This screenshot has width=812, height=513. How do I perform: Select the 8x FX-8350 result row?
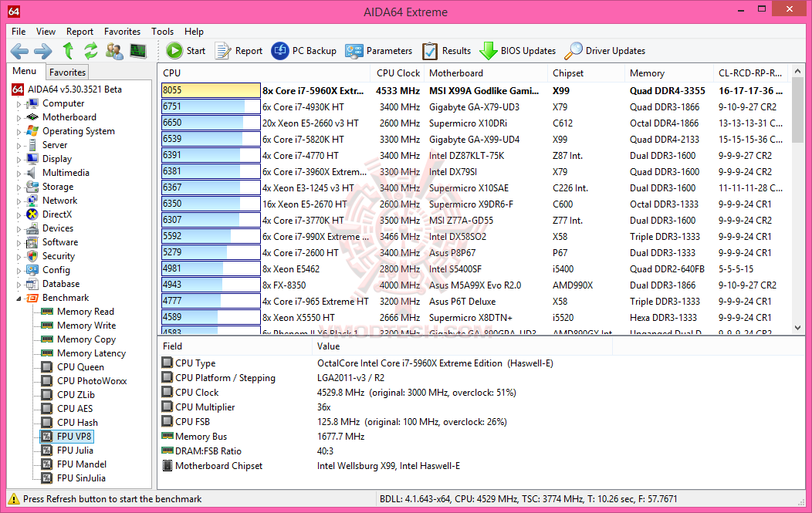pyautogui.click(x=474, y=285)
